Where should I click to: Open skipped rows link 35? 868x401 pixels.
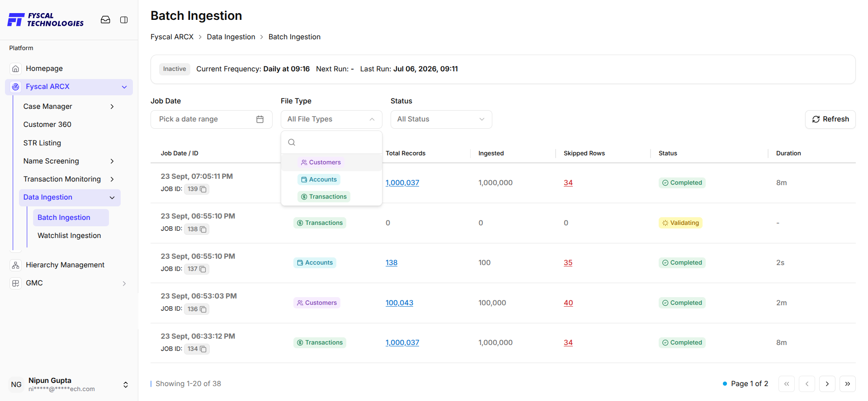568,263
